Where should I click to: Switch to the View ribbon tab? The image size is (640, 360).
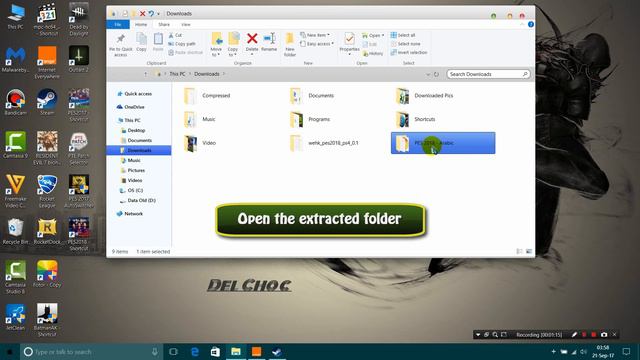(186, 24)
